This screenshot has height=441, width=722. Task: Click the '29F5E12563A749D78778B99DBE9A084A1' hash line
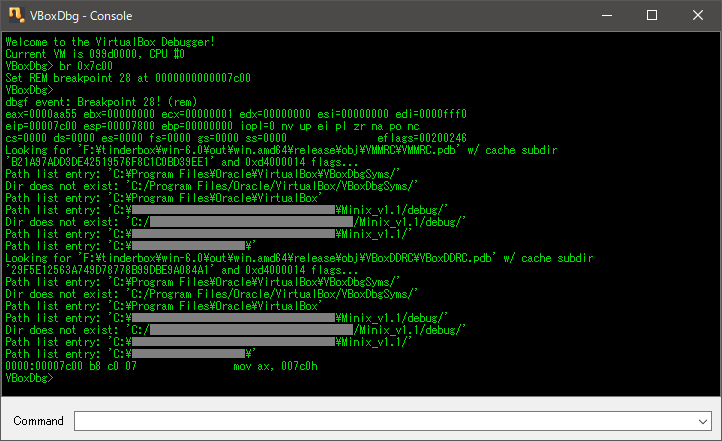point(182,270)
